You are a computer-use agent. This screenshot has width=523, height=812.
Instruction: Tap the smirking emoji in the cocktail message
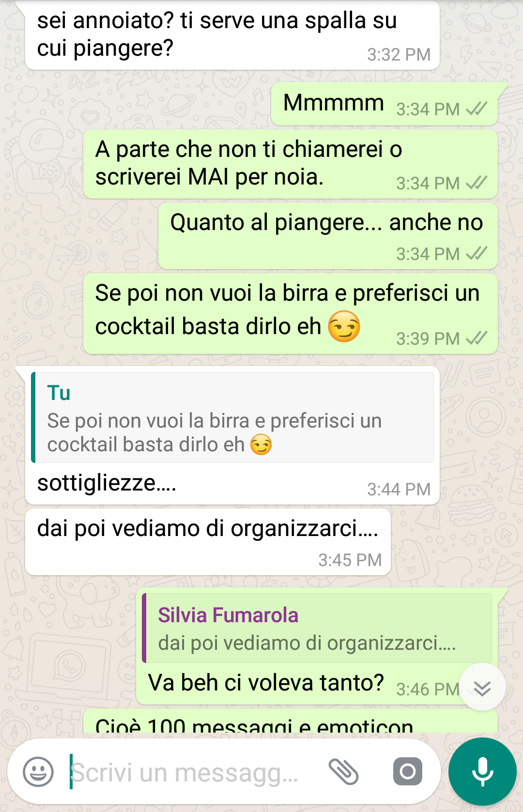pyautogui.click(x=344, y=326)
